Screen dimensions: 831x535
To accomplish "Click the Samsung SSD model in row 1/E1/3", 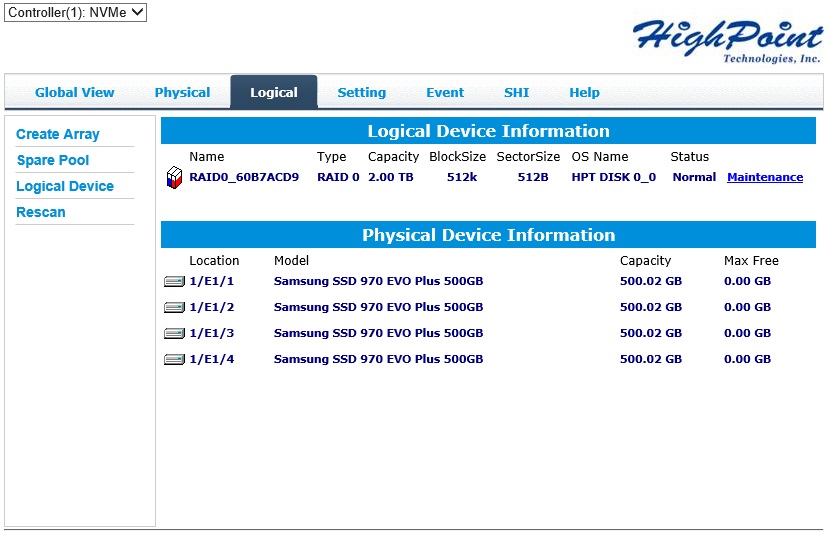I will 378,333.
